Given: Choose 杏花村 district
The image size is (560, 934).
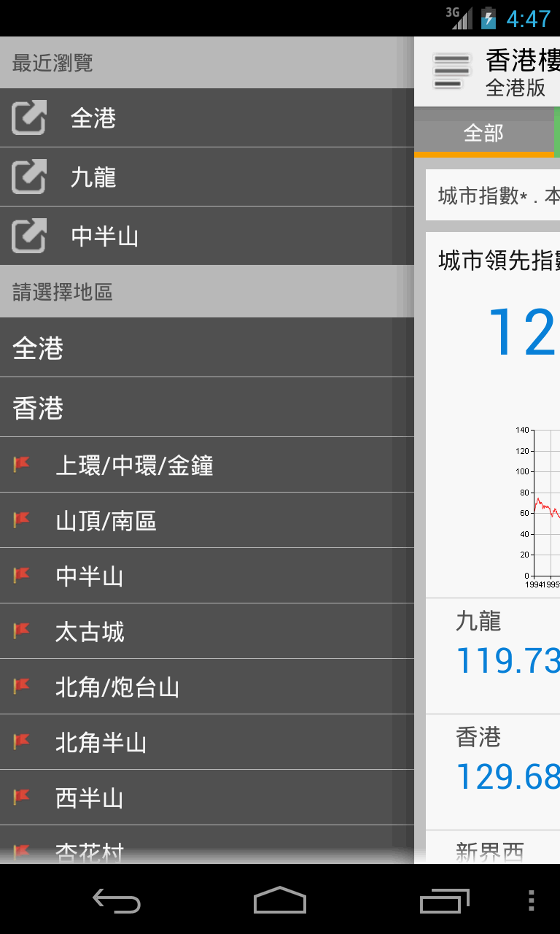Looking at the screenshot, I should (x=207, y=845).
